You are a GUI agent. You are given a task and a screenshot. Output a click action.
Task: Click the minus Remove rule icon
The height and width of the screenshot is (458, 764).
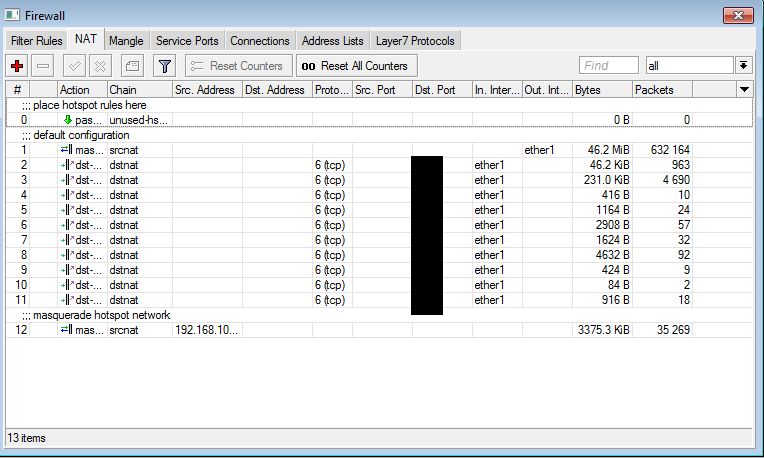pos(43,66)
